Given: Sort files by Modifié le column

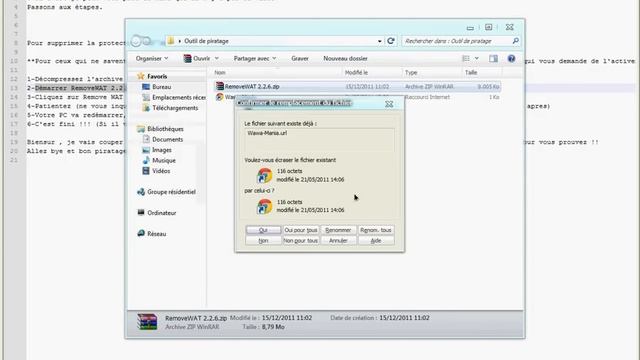Looking at the screenshot, I should pyautogui.click(x=356, y=72).
